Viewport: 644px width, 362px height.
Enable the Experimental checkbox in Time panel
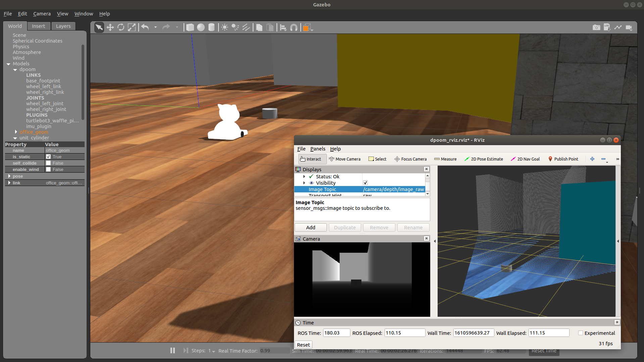coord(581,333)
